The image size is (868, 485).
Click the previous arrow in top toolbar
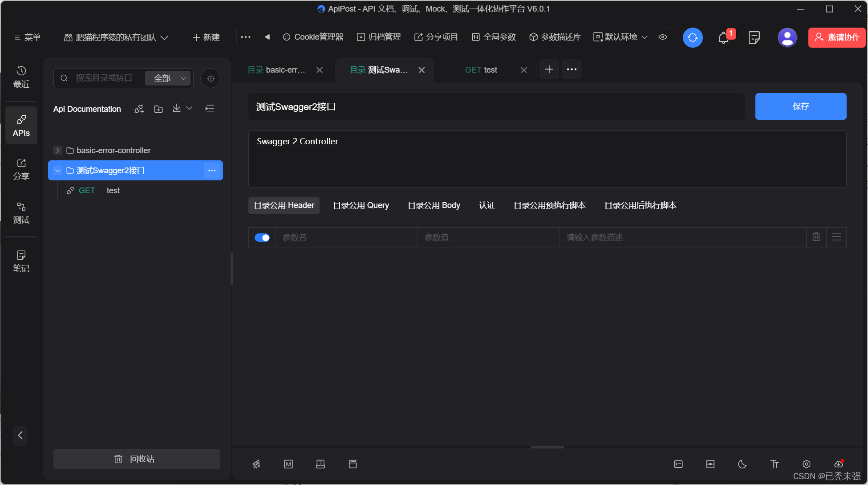tap(267, 37)
